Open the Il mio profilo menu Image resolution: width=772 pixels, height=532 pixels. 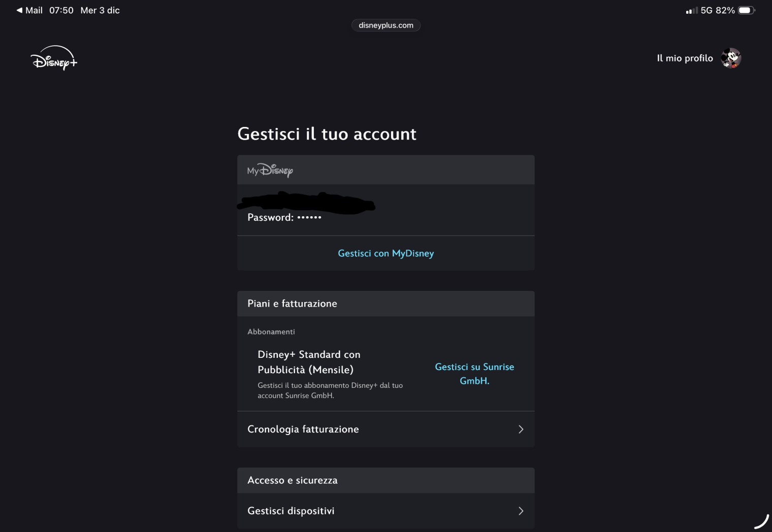pyautogui.click(x=685, y=58)
